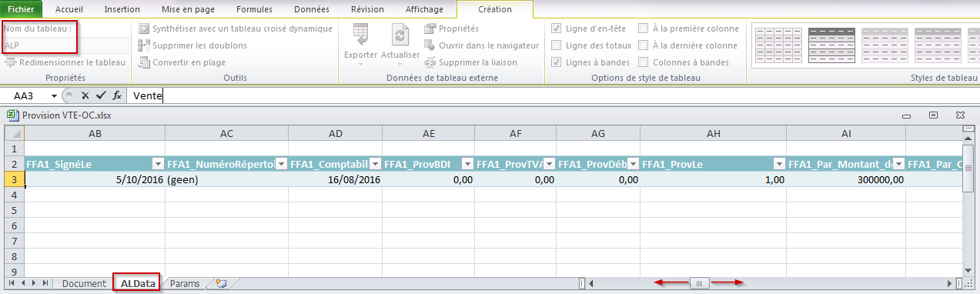Image resolution: width=980 pixels, height=294 pixels.
Task: Click the insert new sheet tab icon
Action: 222,283
